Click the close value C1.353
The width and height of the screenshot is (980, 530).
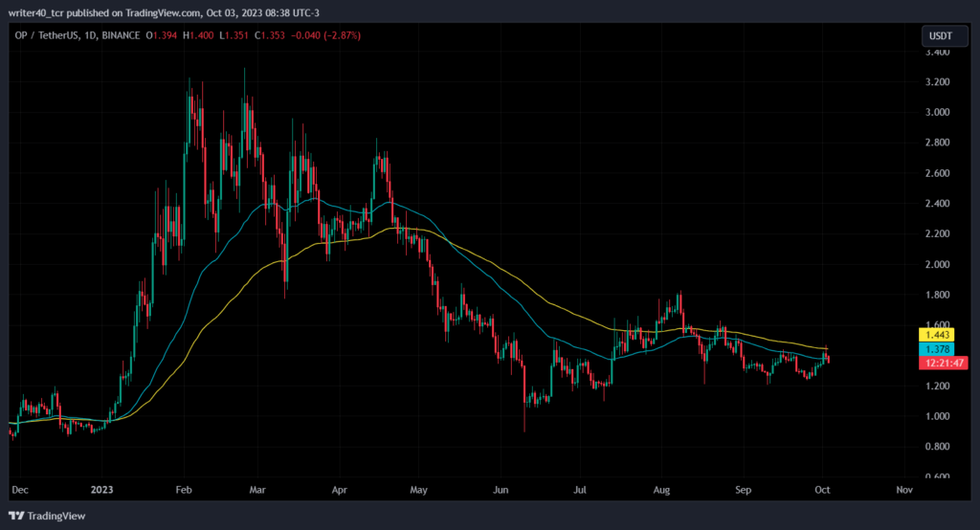(270, 35)
